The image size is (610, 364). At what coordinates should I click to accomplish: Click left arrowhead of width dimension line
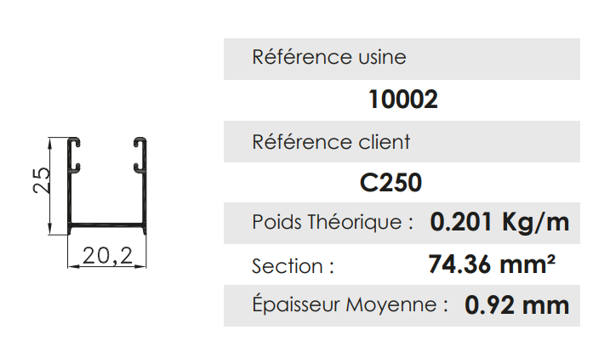(x=73, y=265)
